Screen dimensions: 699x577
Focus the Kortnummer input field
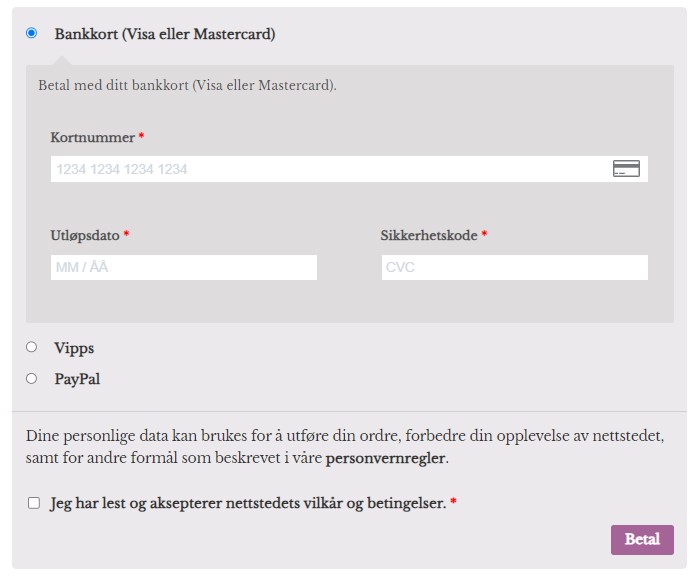pos(330,169)
